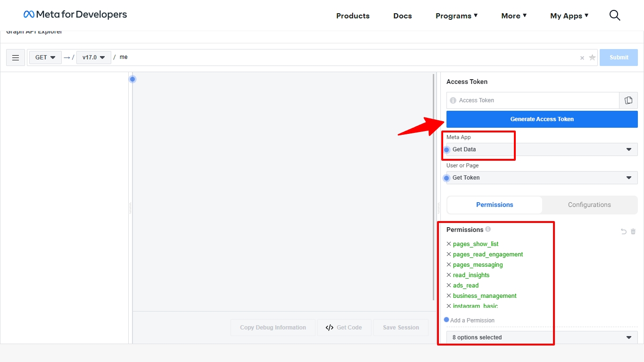Click the info icon next to Permissions heading

488,230
